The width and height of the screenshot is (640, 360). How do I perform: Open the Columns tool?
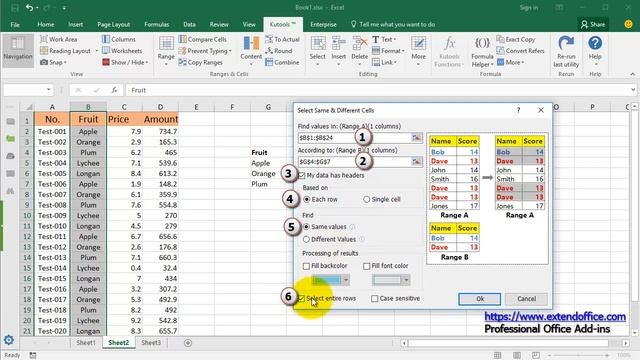click(118, 39)
